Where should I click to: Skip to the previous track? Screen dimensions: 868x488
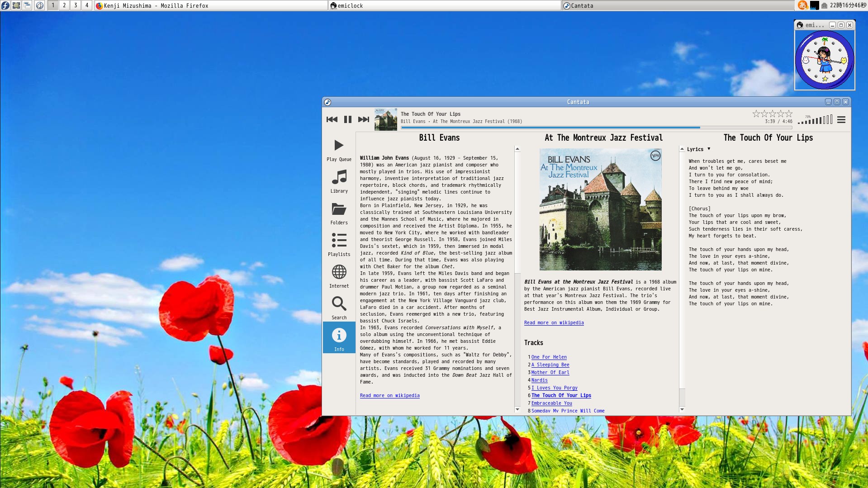pos(332,119)
